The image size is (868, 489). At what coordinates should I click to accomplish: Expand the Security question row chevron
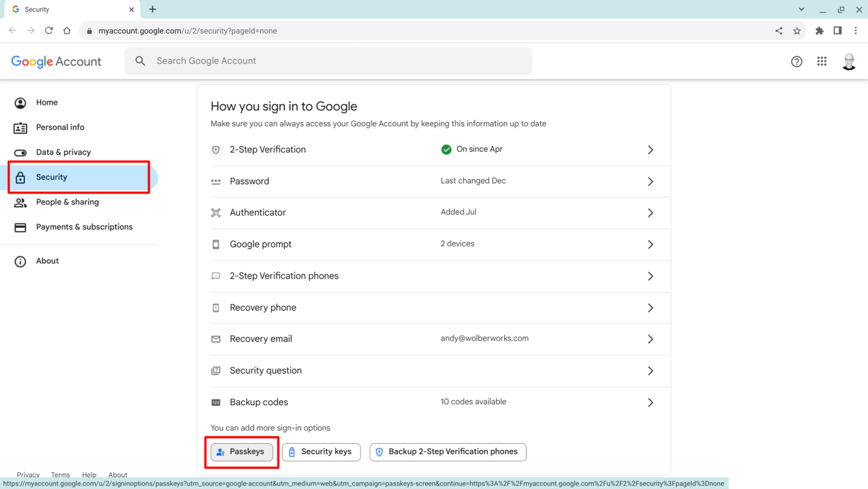[x=650, y=370]
